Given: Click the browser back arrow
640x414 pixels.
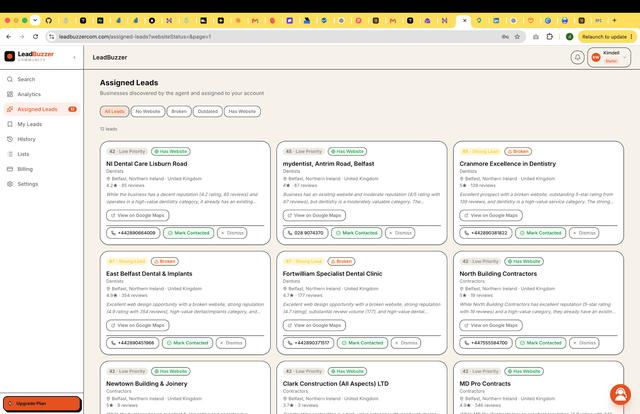Looking at the screenshot, I should (9, 37).
